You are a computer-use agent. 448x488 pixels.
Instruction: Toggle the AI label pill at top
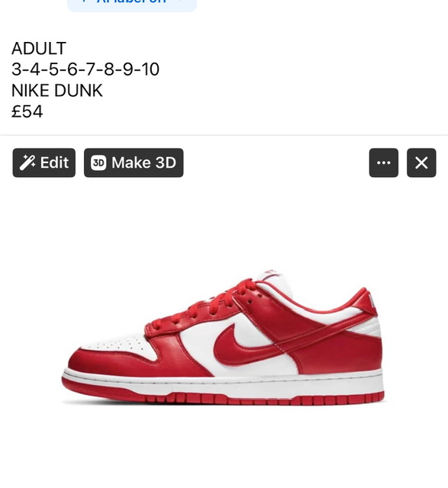tap(132, 4)
